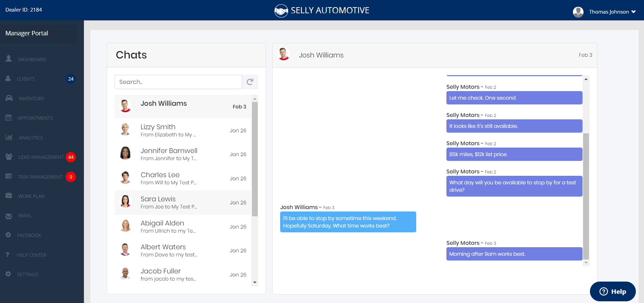This screenshot has width=644, height=303.
Task: Click the Manager Portal heading
Action: (27, 33)
